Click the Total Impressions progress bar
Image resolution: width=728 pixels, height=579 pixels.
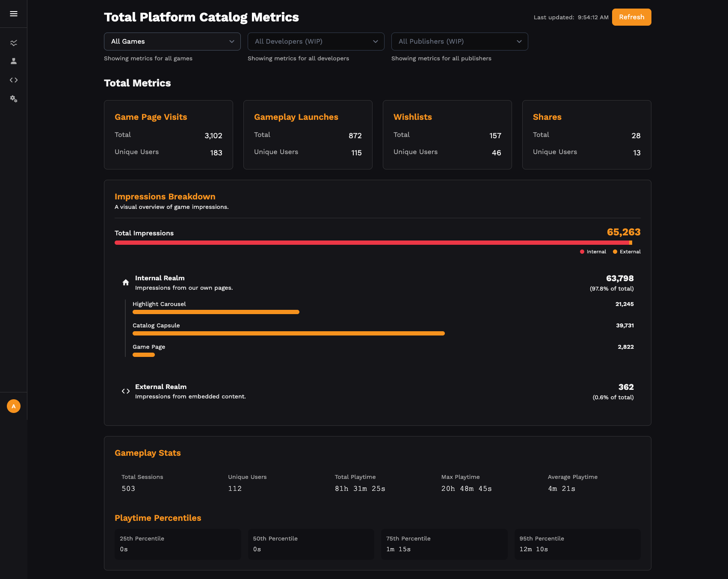click(378, 243)
